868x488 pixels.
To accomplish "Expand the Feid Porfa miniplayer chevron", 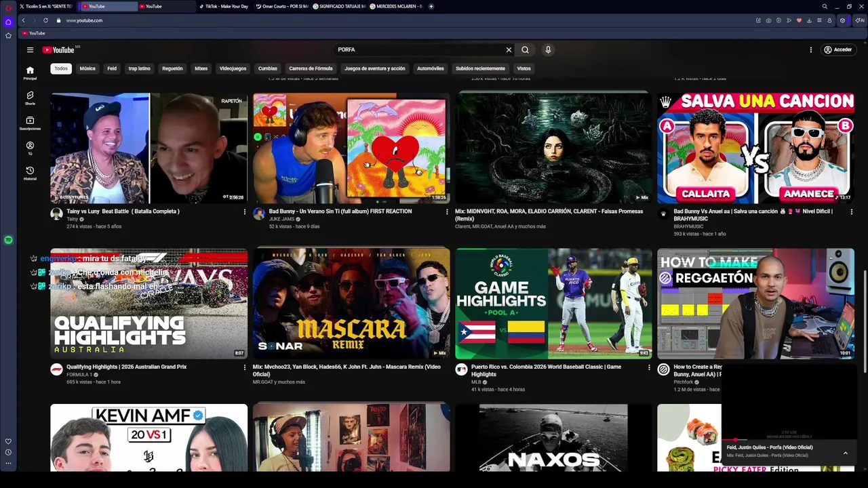I will pyautogui.click(x=845, y=453).
